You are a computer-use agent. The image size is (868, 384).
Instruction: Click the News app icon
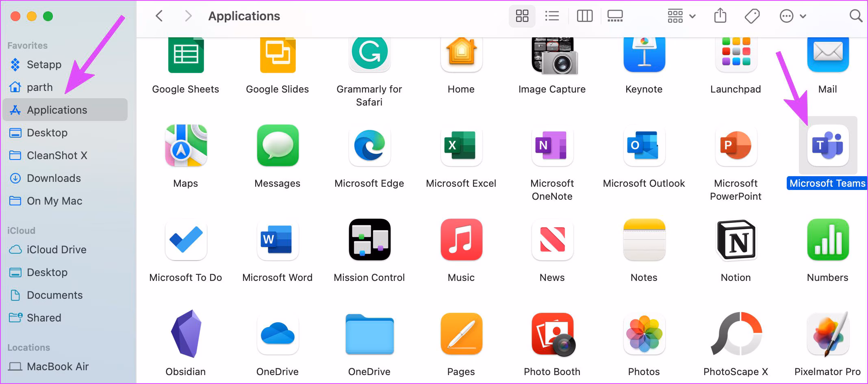click(x=552, y=239)
